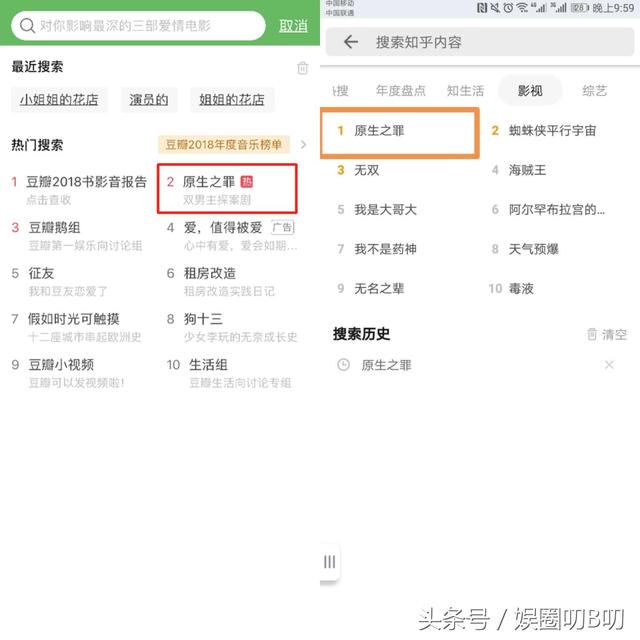
Task: Tap the clock icon next to 原生之罪 history
Action: (343, 364)
